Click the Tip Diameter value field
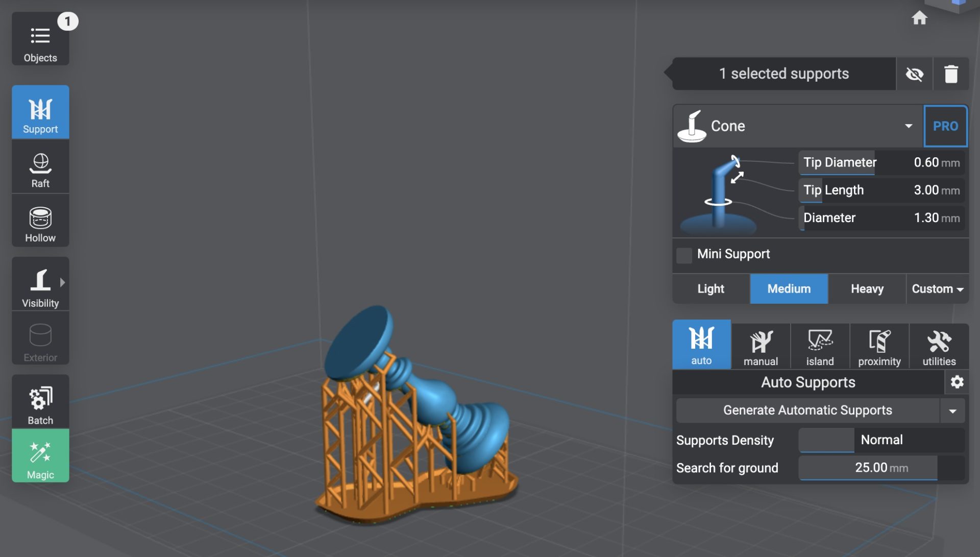This screenshot has width=980, height=557. pos(925,162)
